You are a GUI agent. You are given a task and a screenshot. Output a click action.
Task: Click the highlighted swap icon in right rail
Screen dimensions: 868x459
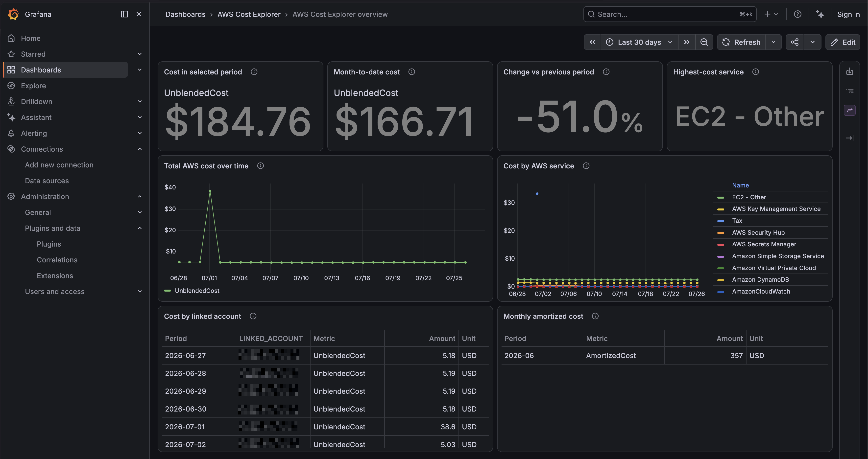(x=850, y=110)
